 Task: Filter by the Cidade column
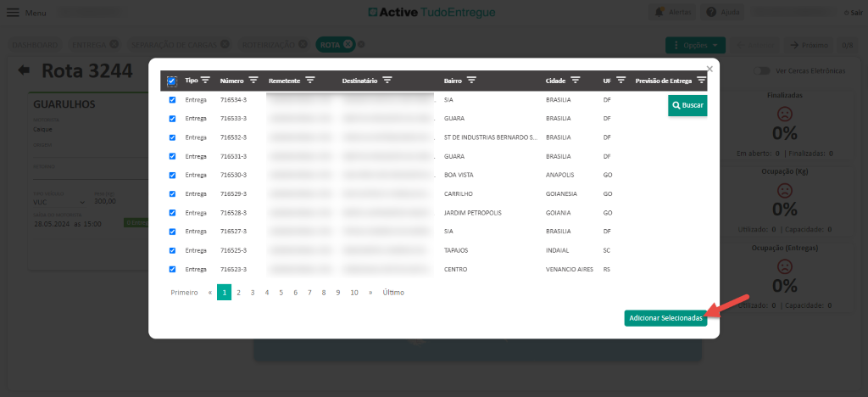[x=576, y=81]
